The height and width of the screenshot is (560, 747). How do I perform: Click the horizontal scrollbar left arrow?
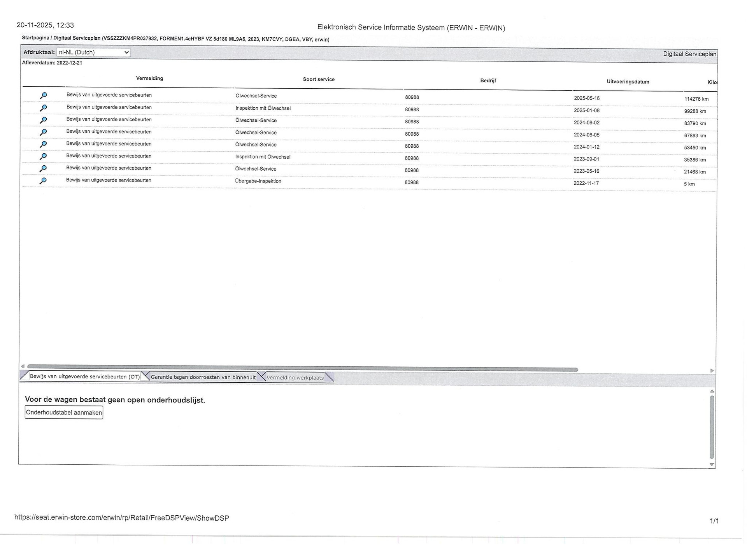click(23, 366)
